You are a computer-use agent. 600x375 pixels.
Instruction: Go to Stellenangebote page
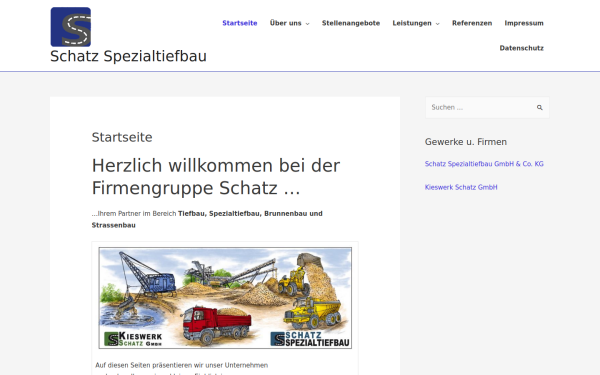click(351, 23)
